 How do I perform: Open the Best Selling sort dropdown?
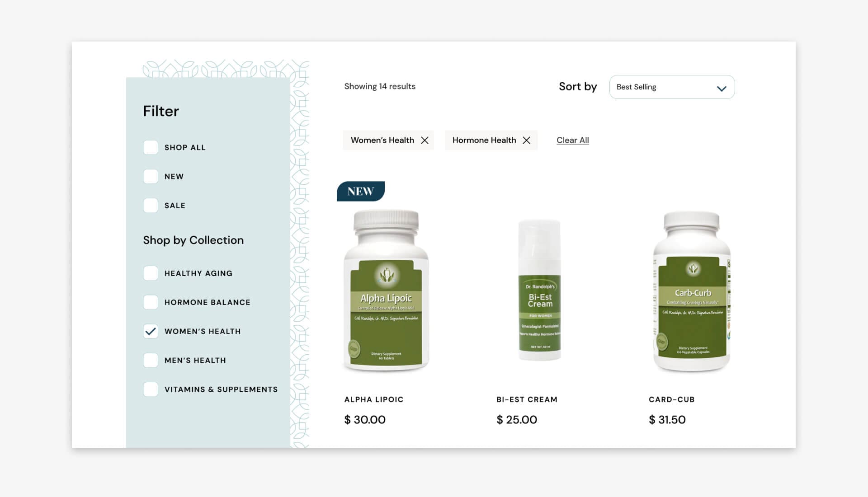672,87
